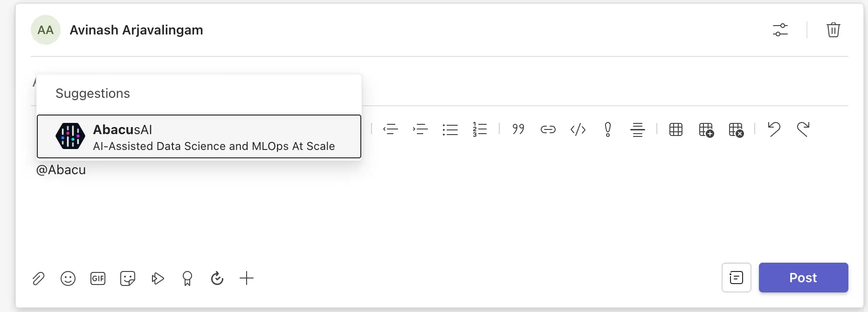Increase paragraph indent
This screenshot has width=868, height=312.
tap(420, 129)
